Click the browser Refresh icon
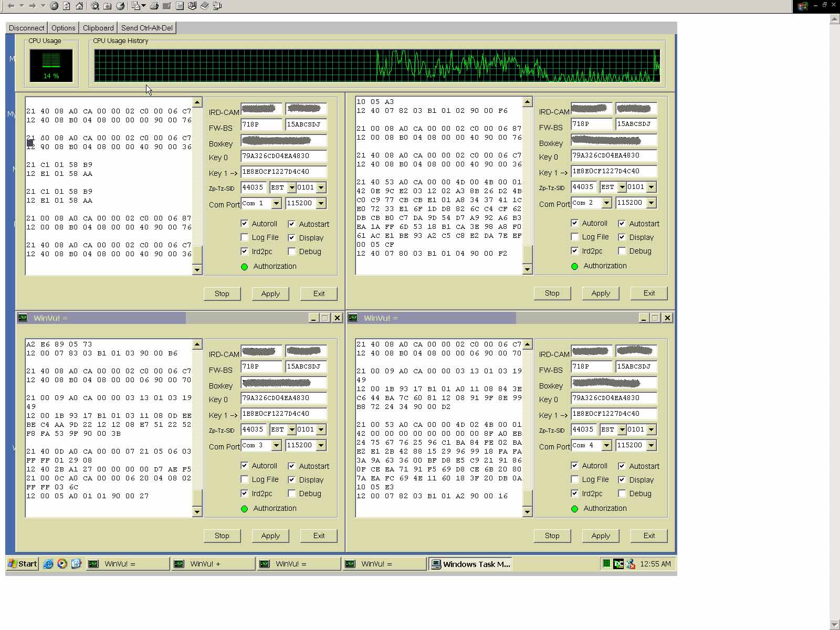Screen dimensions: 840x630 67,6
